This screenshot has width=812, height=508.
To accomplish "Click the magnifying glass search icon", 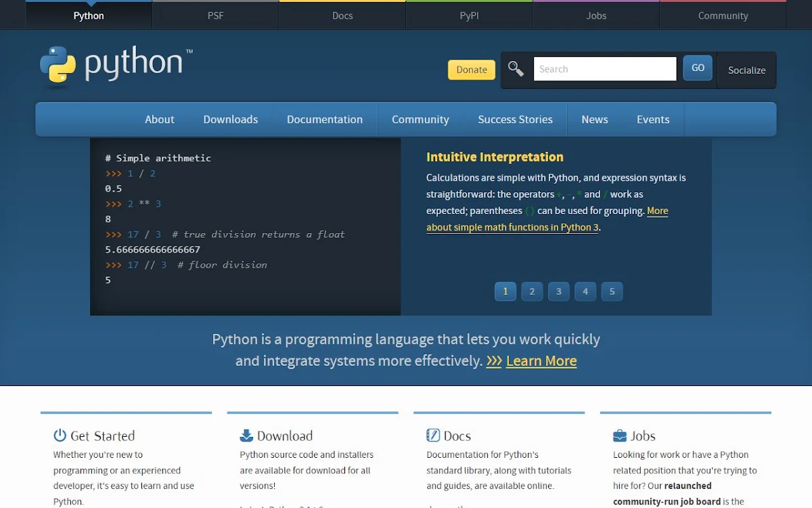I will pos(516,69).
